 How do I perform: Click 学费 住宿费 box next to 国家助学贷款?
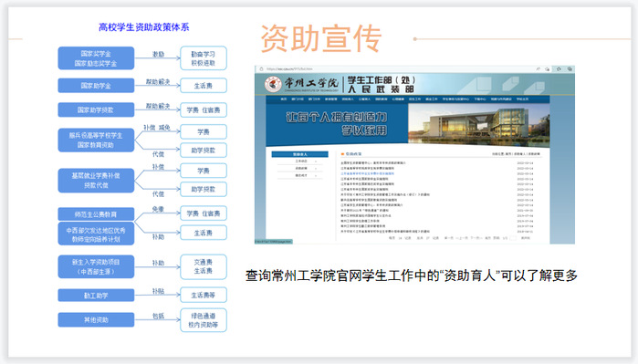click(204, 109)
